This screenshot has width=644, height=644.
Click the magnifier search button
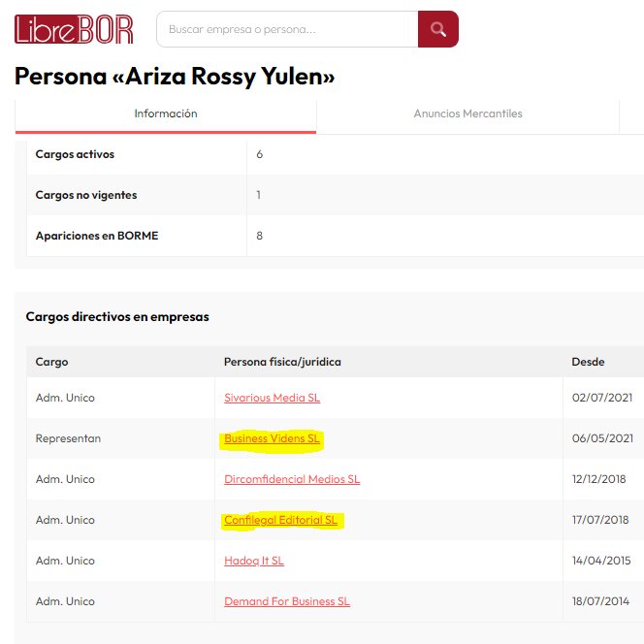(438, 29)
